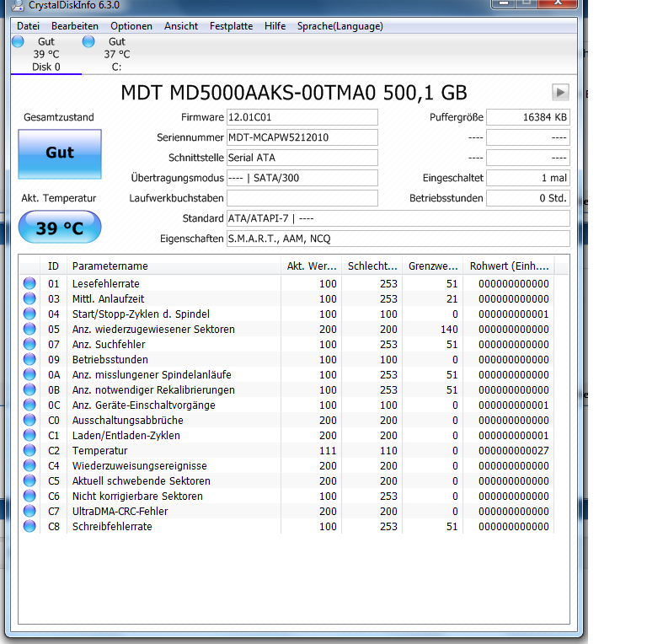The width and height of the screenshot is (647, 644).
Task: Click the next disk arrow button
Action: pos(560,92)
